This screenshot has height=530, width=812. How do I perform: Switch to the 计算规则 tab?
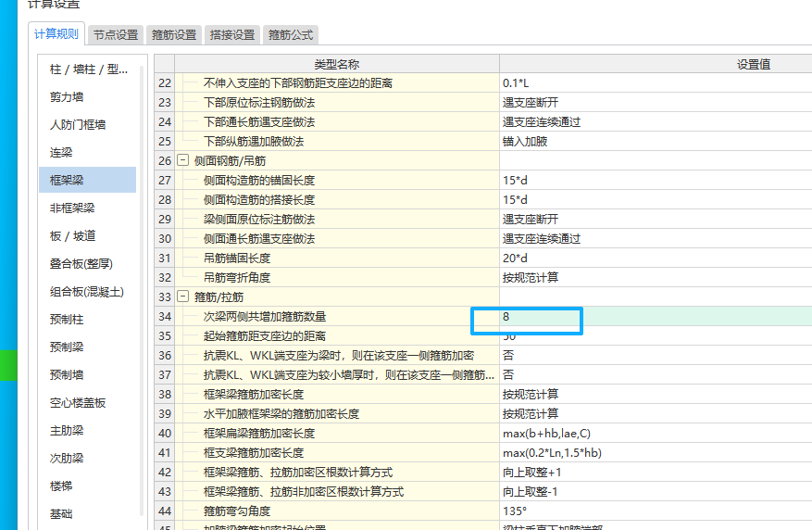tap(56, 34)
